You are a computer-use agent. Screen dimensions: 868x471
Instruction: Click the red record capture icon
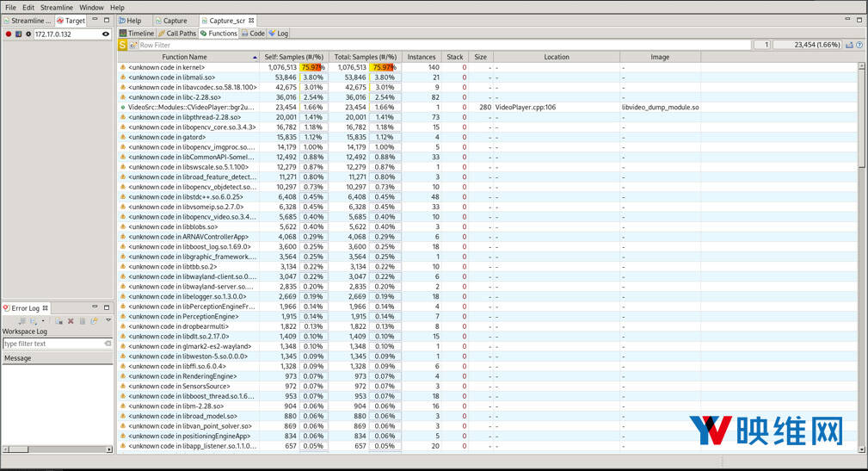coord(9,34)
